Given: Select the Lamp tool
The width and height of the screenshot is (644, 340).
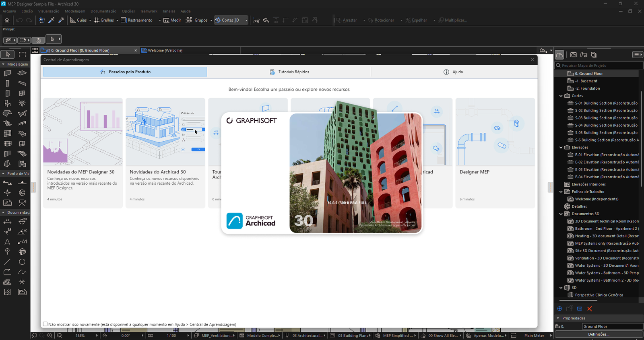Looking at the screenshot, I should 22,103.
